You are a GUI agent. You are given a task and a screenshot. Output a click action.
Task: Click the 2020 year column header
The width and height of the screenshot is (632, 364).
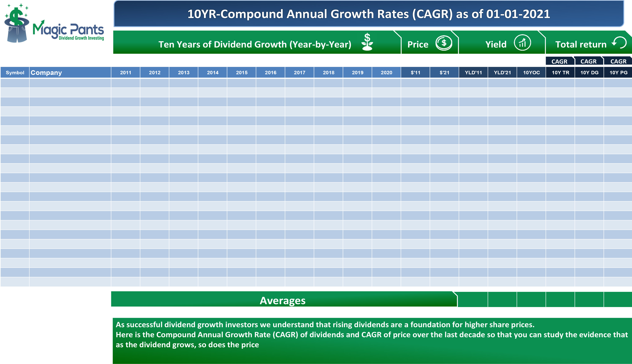coord(386,73)
